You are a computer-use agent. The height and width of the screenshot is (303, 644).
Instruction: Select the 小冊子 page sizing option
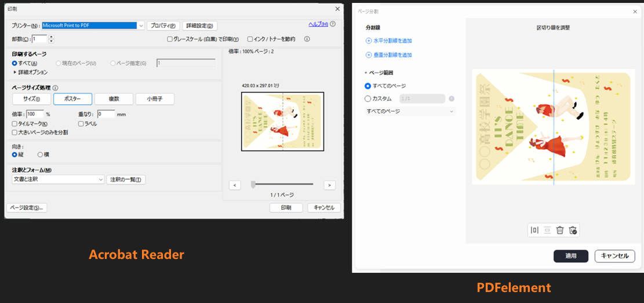(x=155, y=99)
